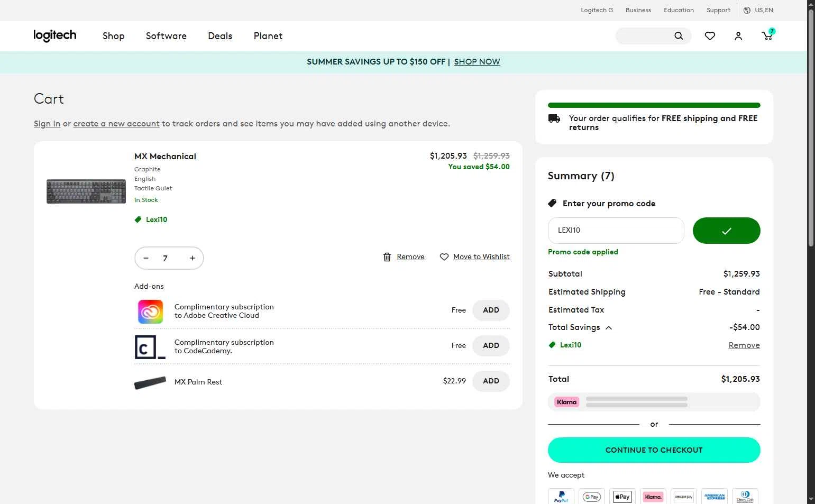
Task: Click the Sign in link
Action: click(47, 124)
